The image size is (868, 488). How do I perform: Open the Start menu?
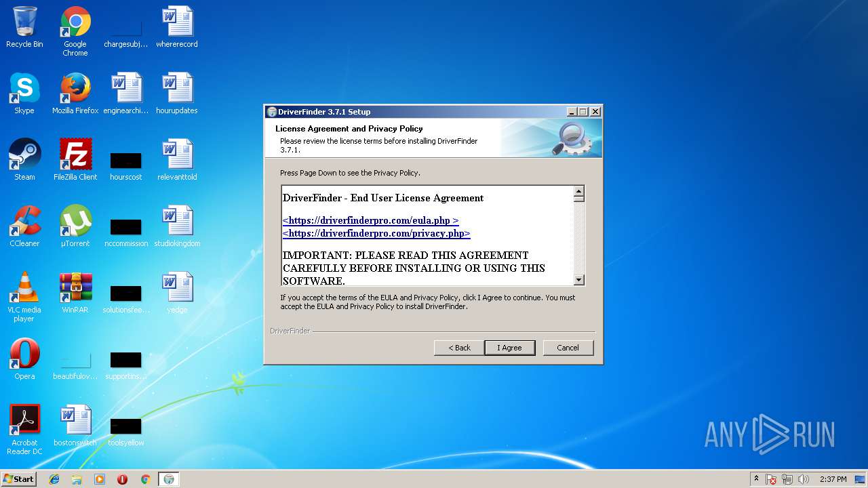19,479
